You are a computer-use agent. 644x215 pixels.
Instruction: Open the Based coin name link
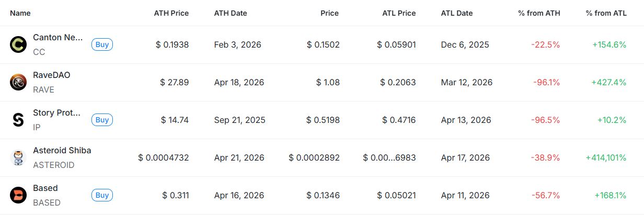click(x=45, y=188)
